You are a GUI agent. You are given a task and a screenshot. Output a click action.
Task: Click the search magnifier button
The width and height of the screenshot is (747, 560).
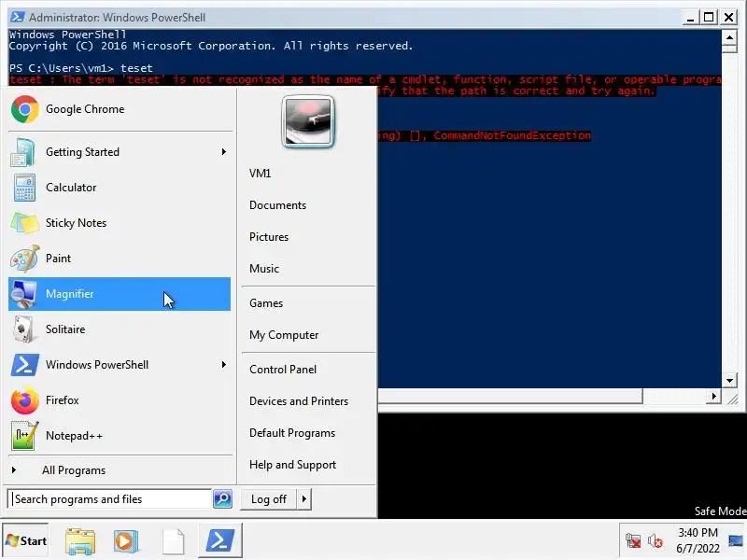coord(222,499)
